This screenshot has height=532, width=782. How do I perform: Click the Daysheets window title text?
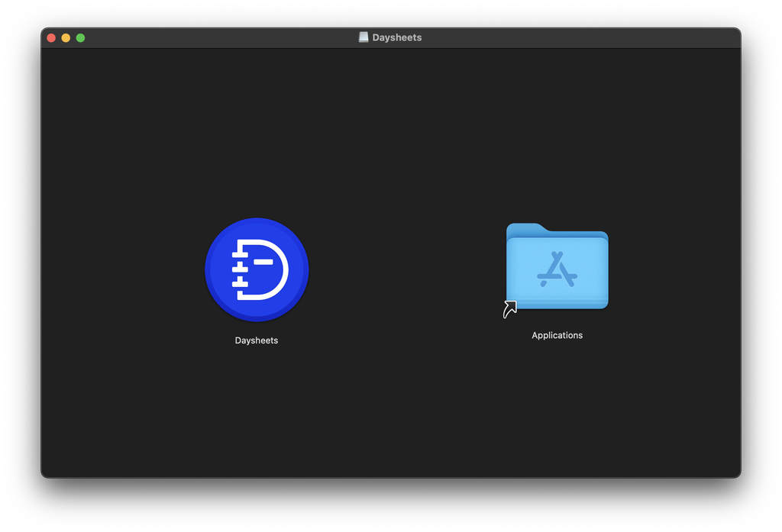point(397,38)
